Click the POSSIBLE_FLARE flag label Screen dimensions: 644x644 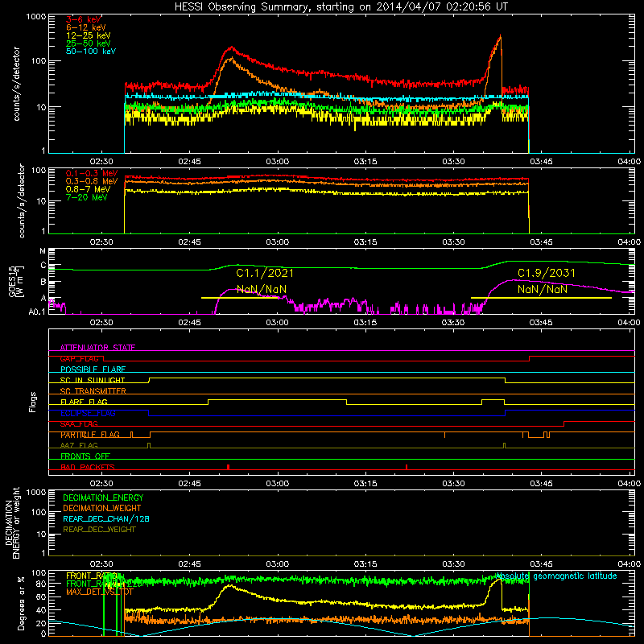click(x=93, y=369)
